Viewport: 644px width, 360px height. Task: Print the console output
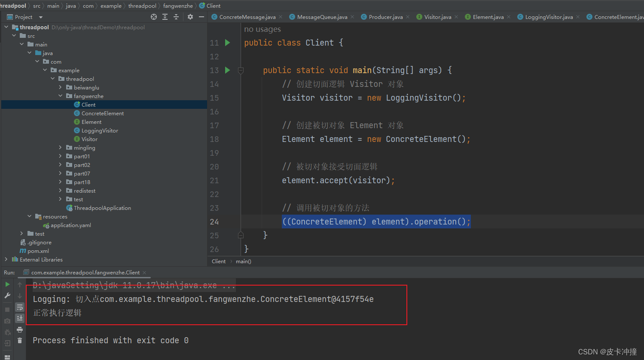[x=20, y=329]
